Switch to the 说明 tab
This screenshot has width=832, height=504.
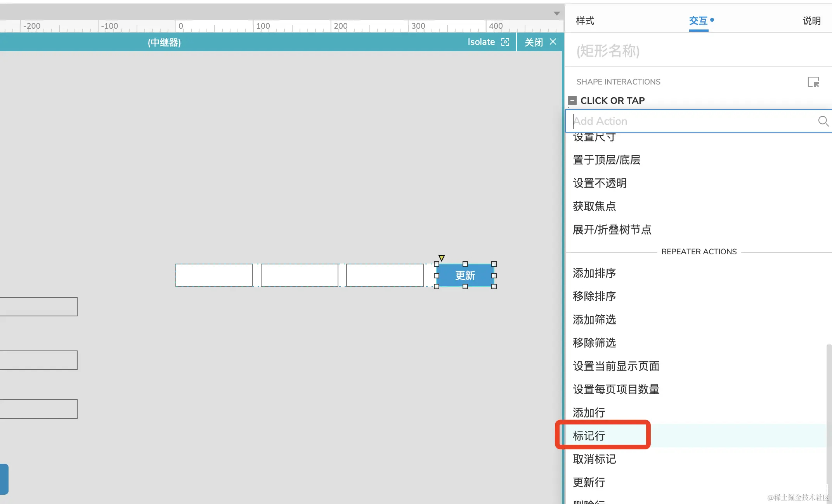pos(811,21)
